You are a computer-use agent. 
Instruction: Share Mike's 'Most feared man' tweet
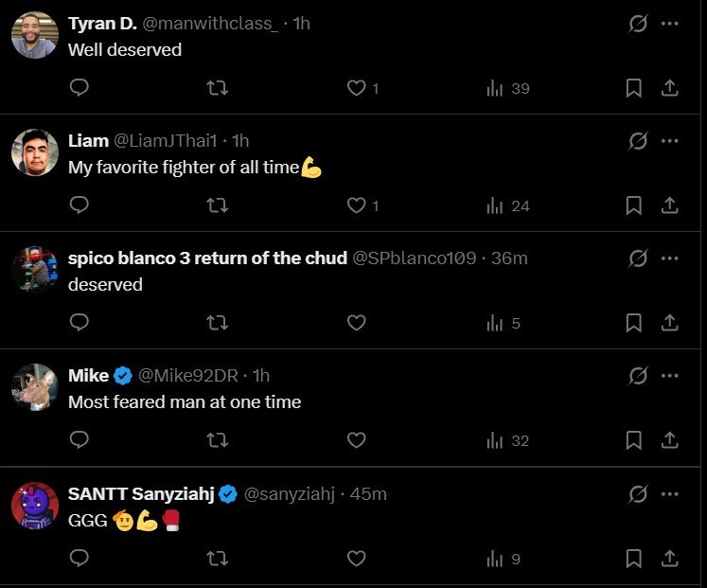click(669, 440)
